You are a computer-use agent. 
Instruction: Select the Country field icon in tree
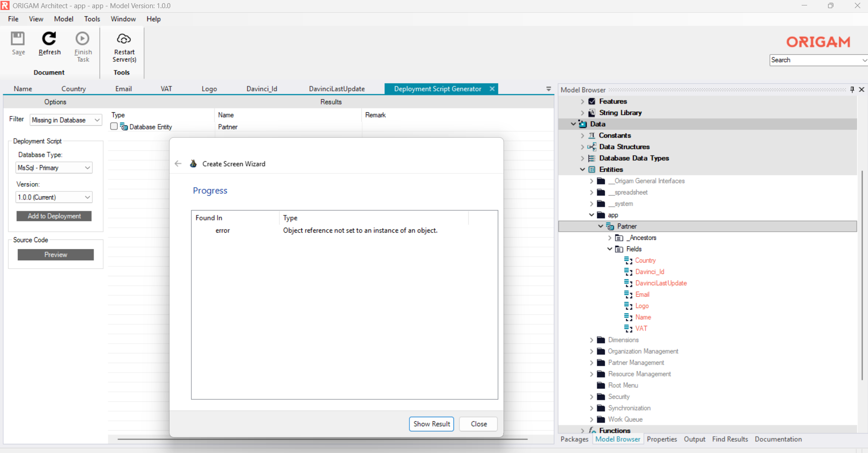click(x=628, y=260)
